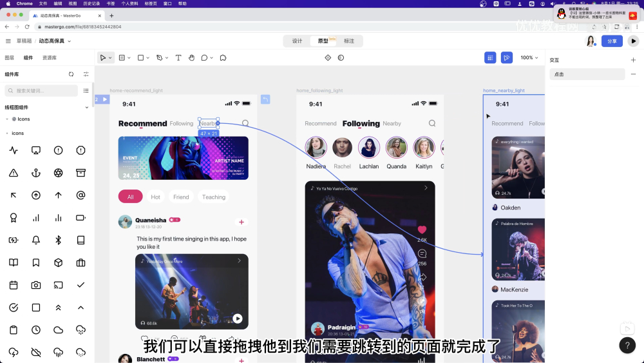Select the bookmark icon
Viewport: 644px width, 363px height.
[36, 262]
